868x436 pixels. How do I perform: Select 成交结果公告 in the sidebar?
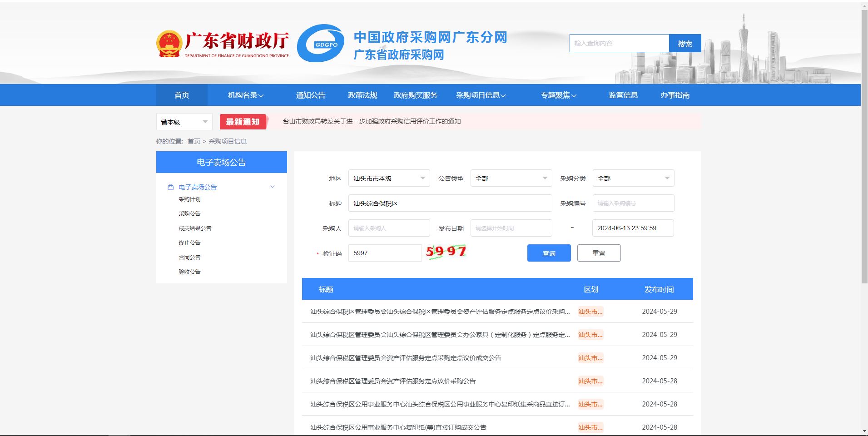tap(195, 228)
